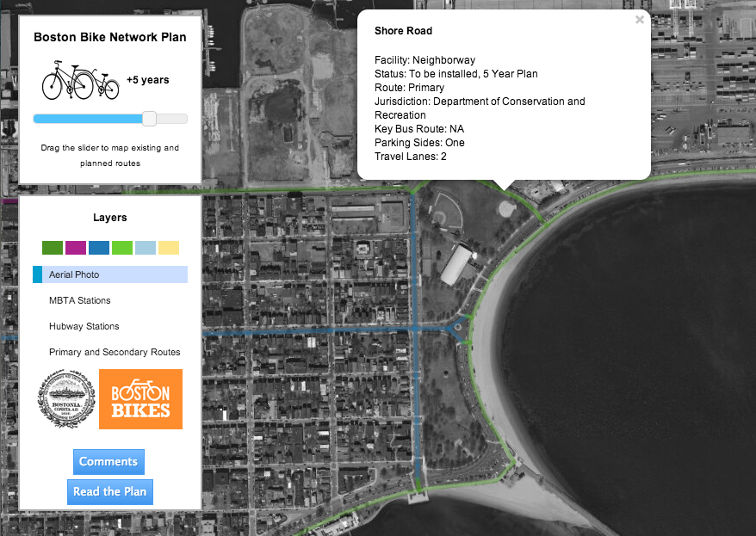
Task: Toggle the MBTA Stations layer
Action: tap(110, 300)
